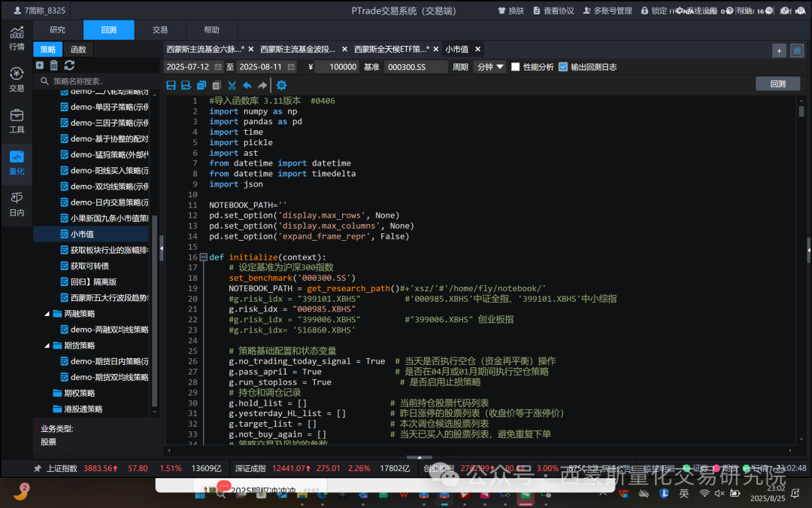The image size is (812, 508).
Task: Click the save-as icon in editor toolbar
Action: point(186,85)
